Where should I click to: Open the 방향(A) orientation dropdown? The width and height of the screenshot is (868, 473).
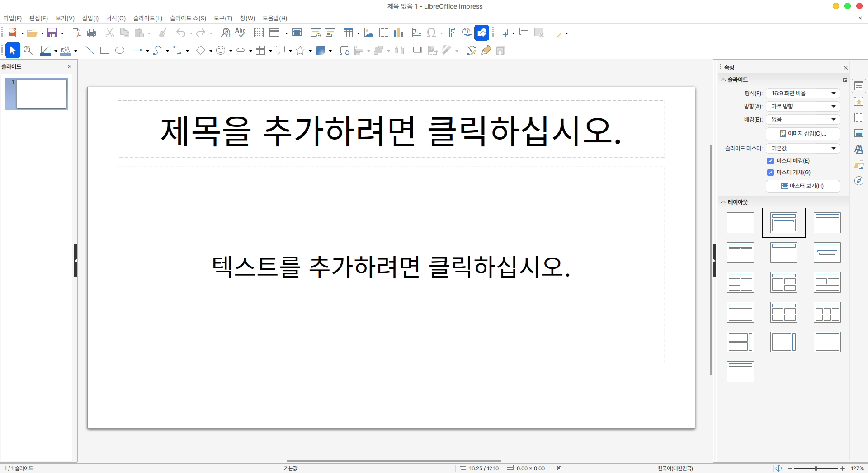[802, 107]
